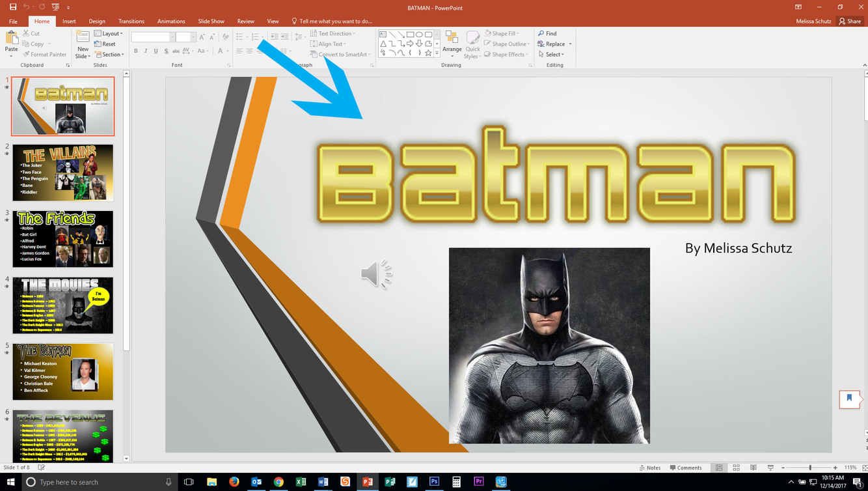Toggle the Notes pane

pyautogui.click(x=650, y=468)
